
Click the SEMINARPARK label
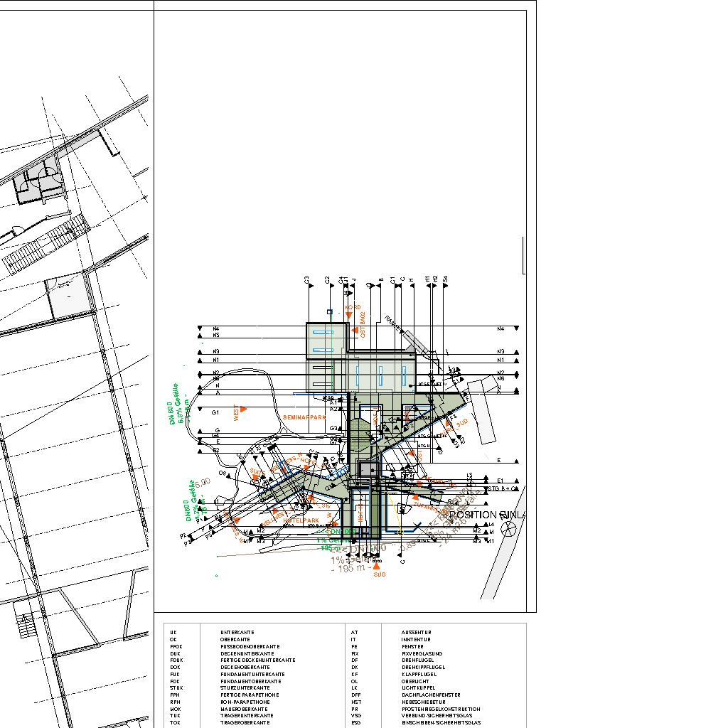304,417
